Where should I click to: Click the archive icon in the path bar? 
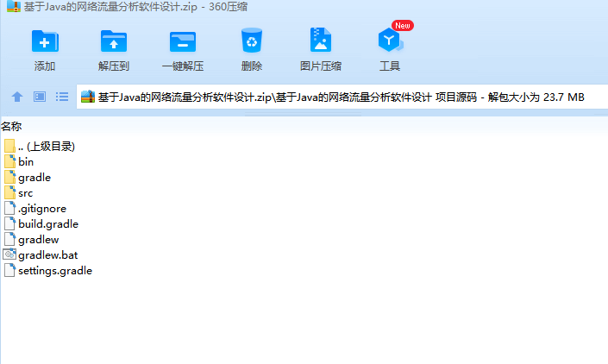click(x=88, y=97)
